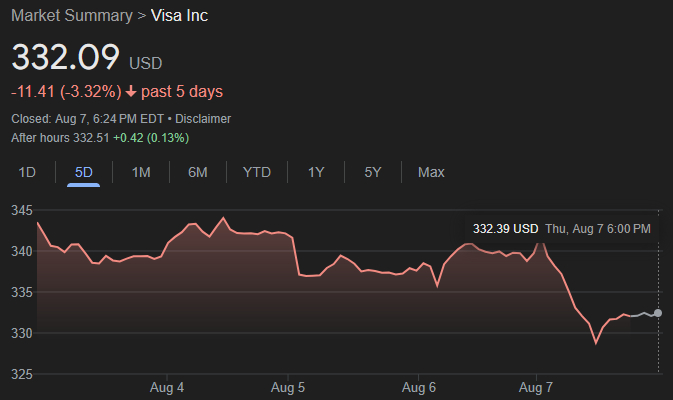Click the Aug 4 date axis label

166,387
